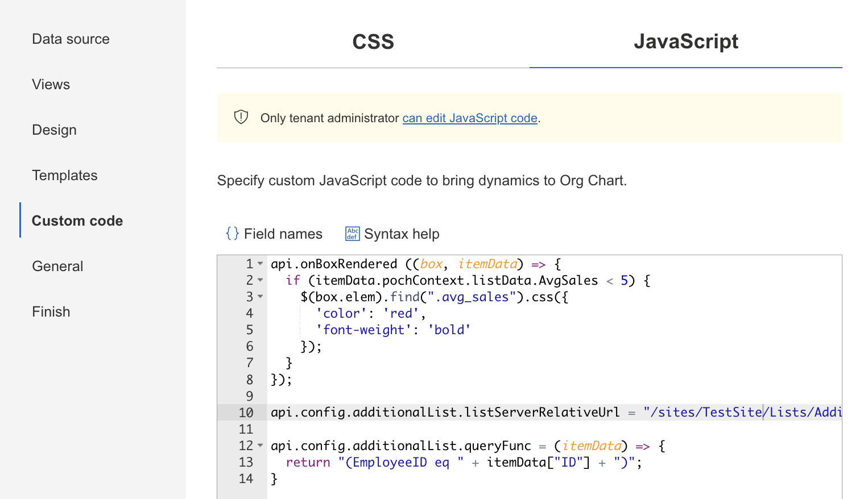Image resolution: width=868 pixels, height=499 pixels.
Task: Open the Design section
Action: point(54,130)
